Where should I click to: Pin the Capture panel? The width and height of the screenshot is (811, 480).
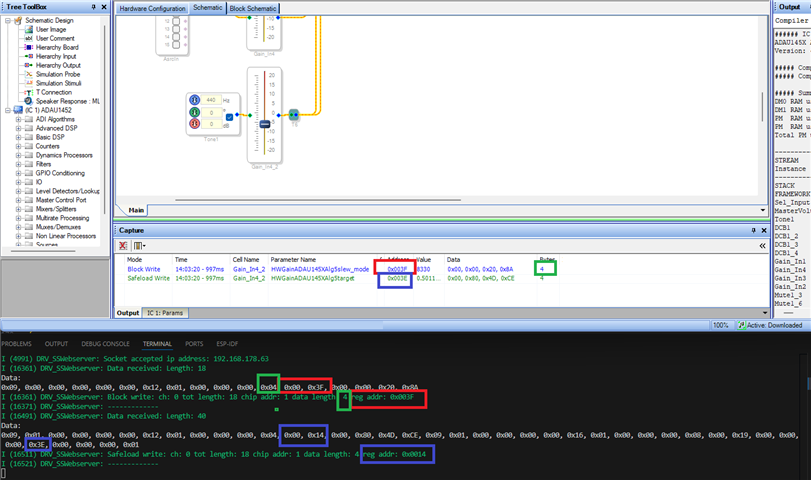pos(754,231)
